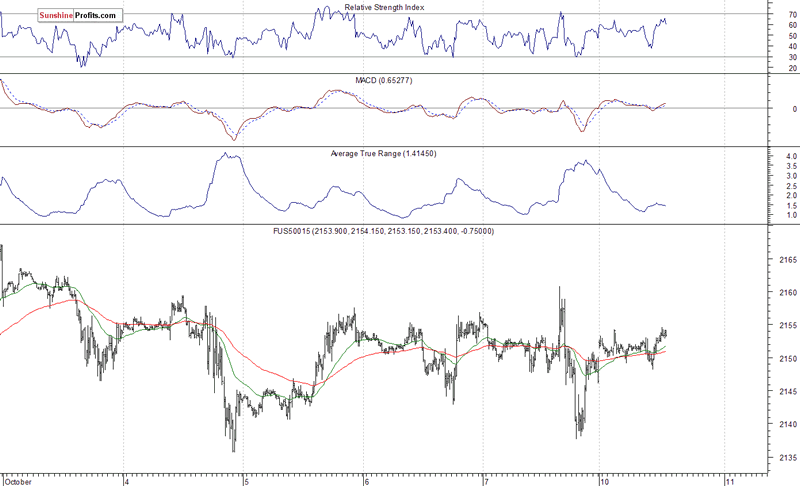This screenshot has width=800, height=486.
Task: Select the Average True Range (1.41450) label
Action: tap(384, 154)
